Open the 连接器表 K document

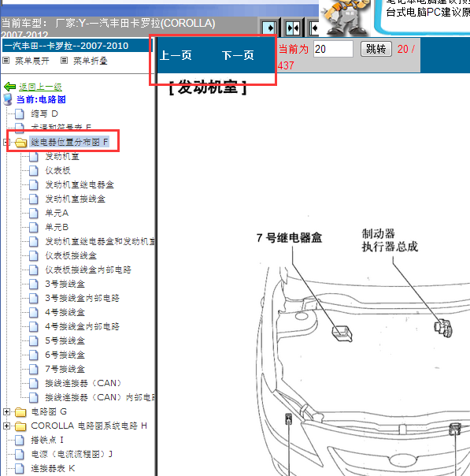click(53, 468)
